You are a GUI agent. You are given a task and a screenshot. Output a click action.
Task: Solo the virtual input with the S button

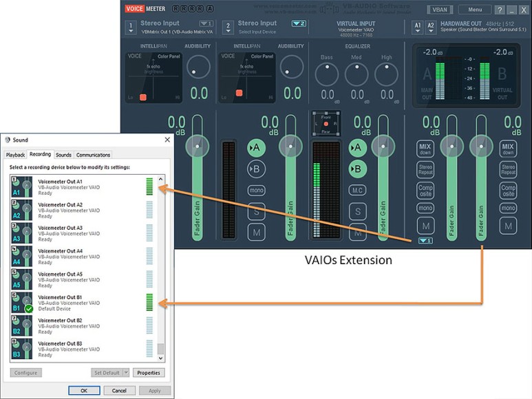point(358,211)
